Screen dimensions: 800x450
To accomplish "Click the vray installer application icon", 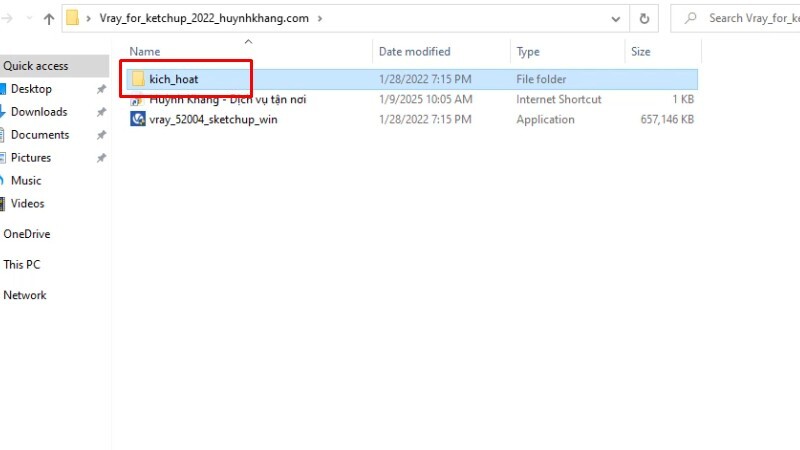I will click(138, 119).
